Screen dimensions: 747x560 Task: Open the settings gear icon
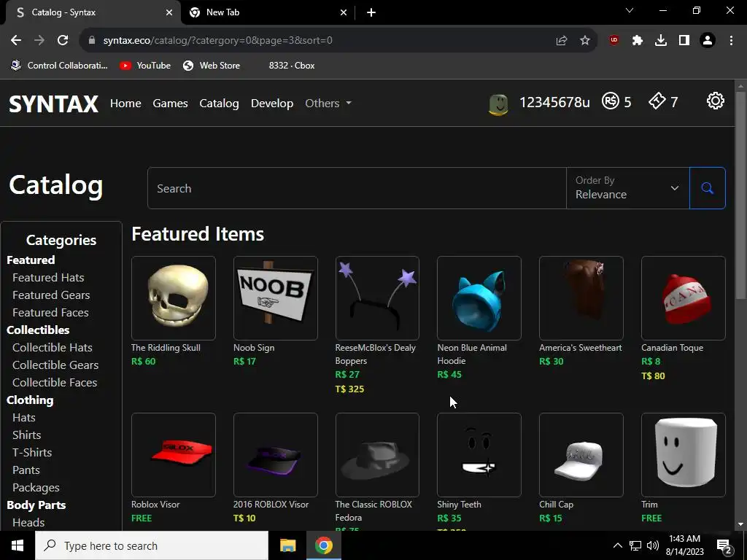715,101
